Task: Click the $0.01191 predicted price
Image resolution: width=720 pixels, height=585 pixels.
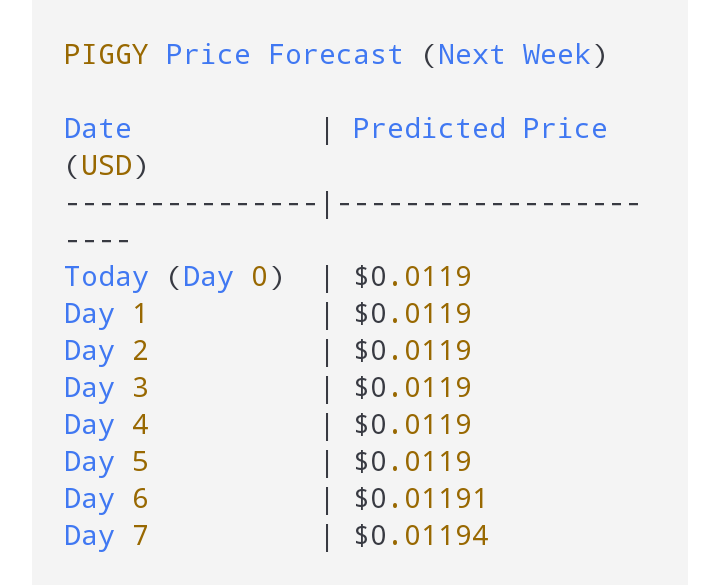Action: point(421,499)
